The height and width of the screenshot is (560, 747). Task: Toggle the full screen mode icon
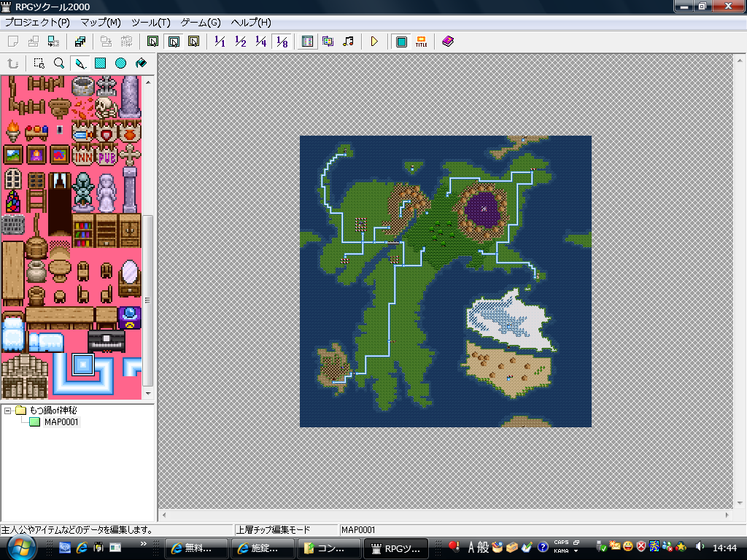[401, 42]
